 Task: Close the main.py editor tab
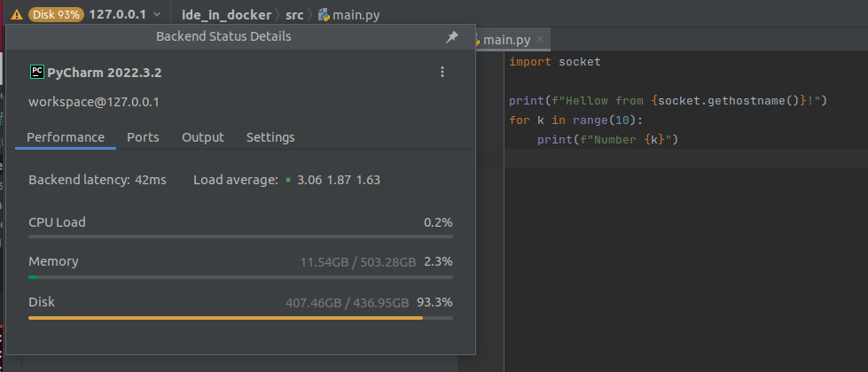(540, 40)
